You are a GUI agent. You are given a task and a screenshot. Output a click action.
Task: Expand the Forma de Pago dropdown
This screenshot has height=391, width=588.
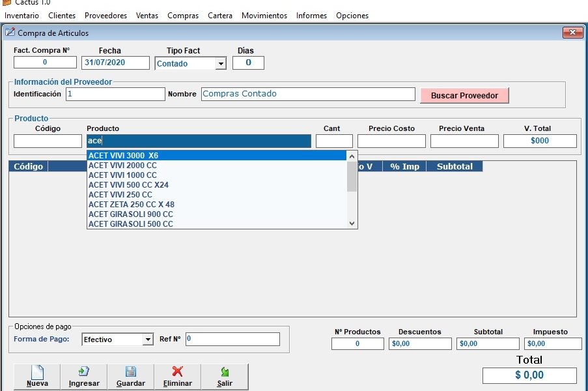[x=147, y=340]
